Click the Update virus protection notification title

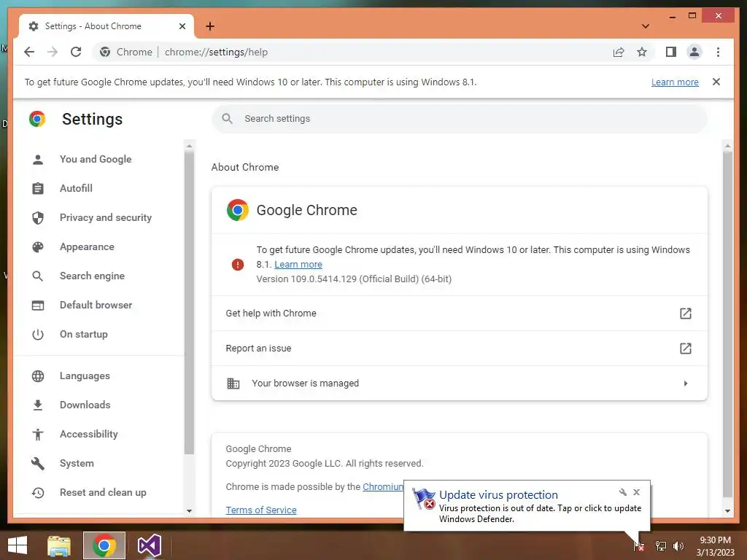[498, 495]
